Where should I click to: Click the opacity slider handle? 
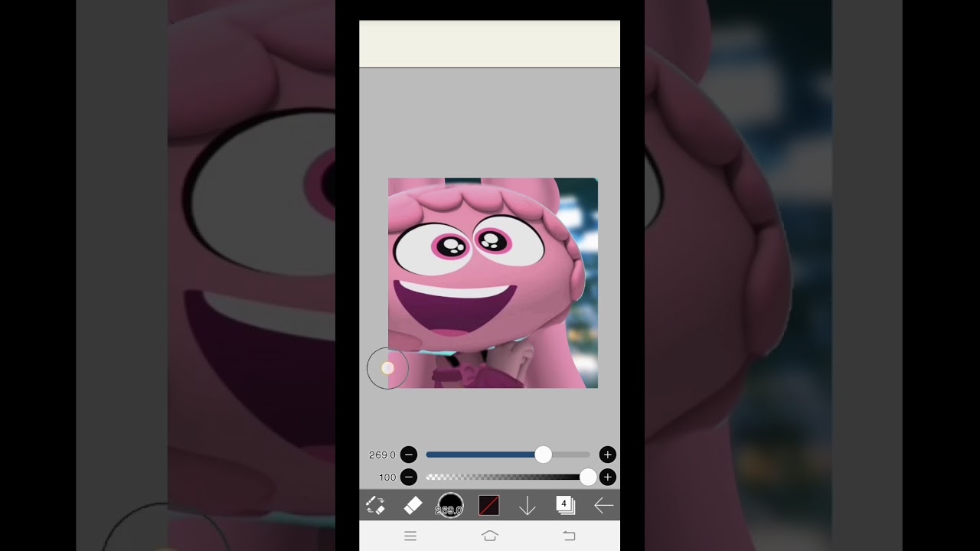588,478
